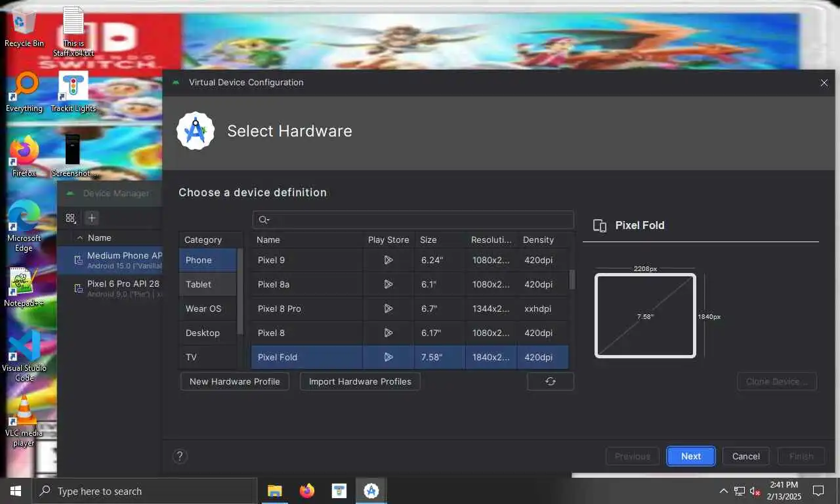Open the Screenshot file on desktop
This screenshot has width=840, height=504.
pyautogui.click(x=73, y=156)
